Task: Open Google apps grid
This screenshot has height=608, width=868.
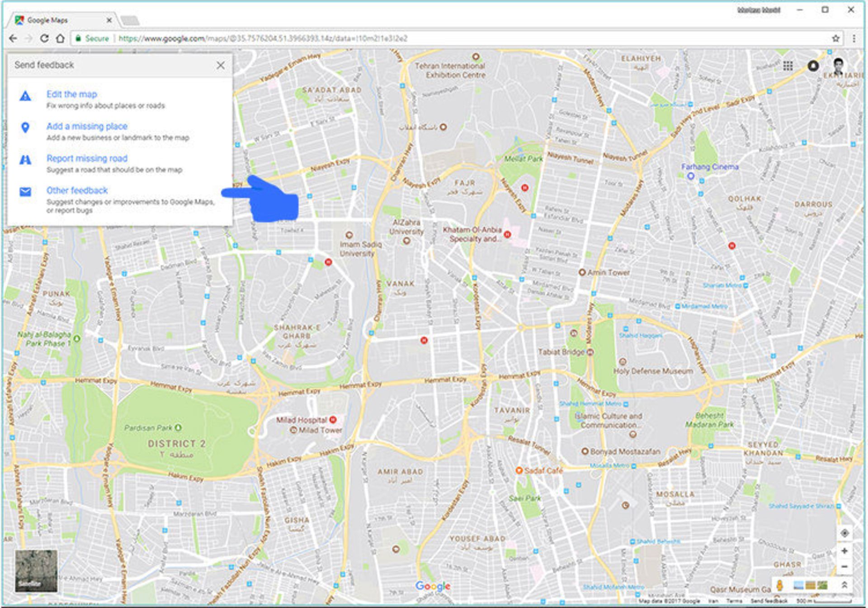Action: tap(788, 66)
